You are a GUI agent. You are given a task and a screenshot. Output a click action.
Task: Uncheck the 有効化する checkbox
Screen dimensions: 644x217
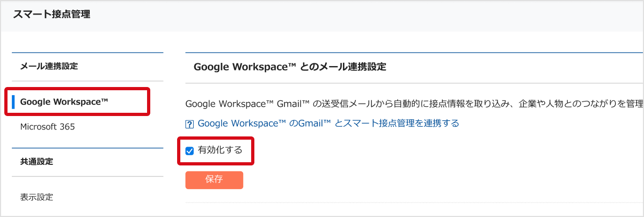tap(189, 151)
